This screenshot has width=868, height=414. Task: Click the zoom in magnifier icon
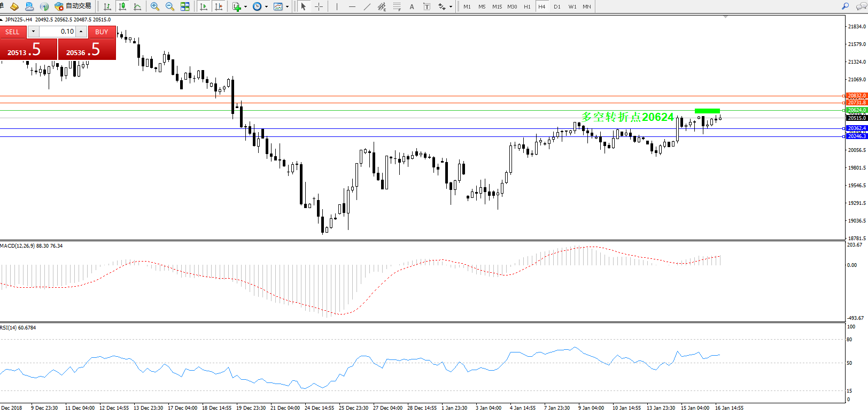[x=155, y=6]
